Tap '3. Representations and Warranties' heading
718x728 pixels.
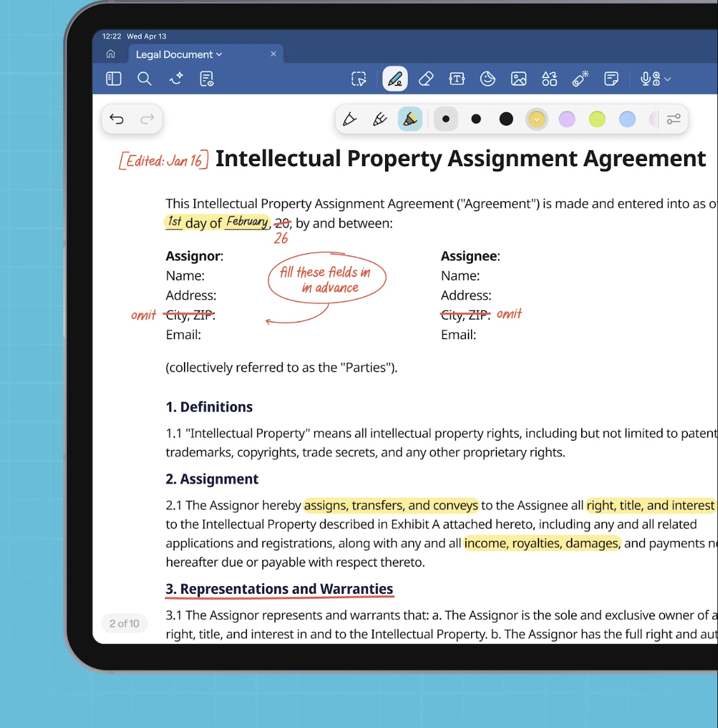click(279, 589)
